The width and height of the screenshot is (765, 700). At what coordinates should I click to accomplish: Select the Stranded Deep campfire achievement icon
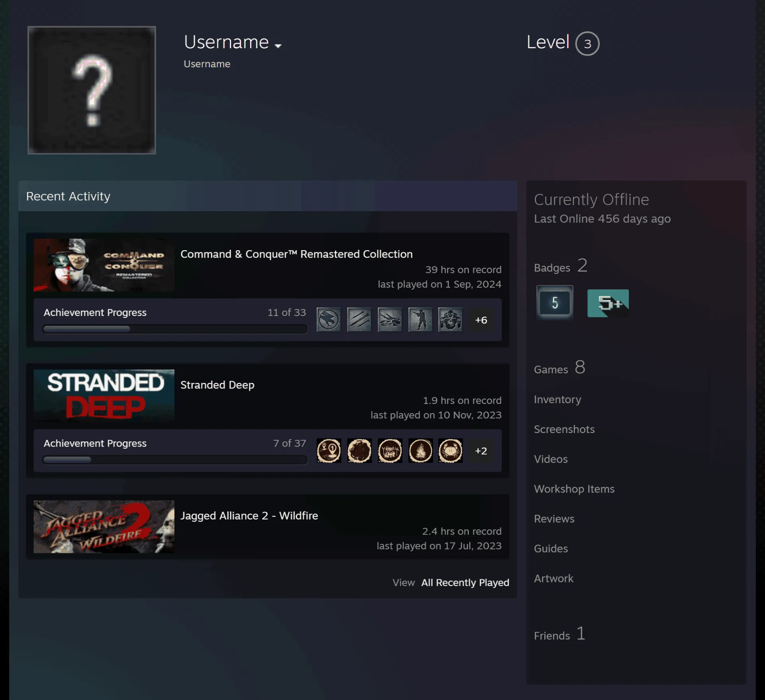[420, 451]
